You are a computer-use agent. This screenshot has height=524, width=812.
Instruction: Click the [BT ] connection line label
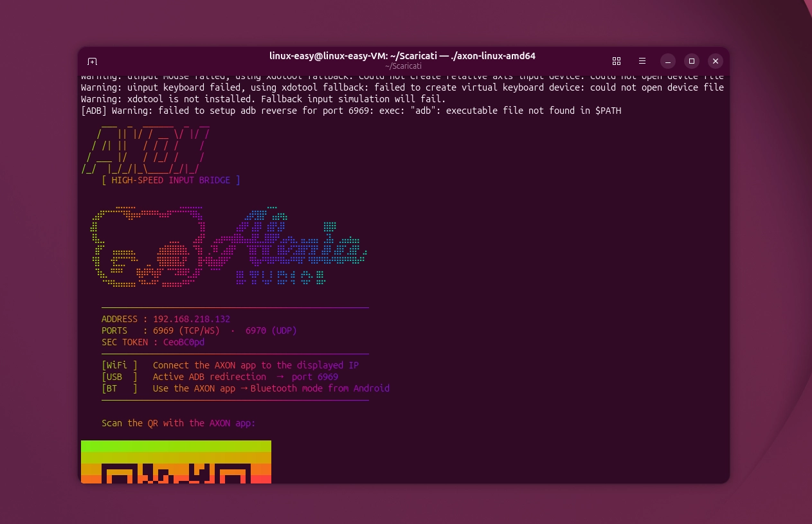(120, 388)
